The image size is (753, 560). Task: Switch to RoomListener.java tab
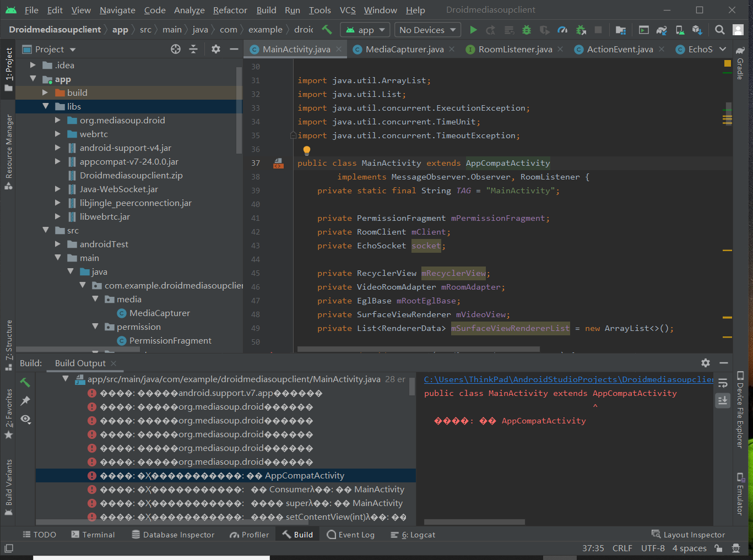(515, 49)
